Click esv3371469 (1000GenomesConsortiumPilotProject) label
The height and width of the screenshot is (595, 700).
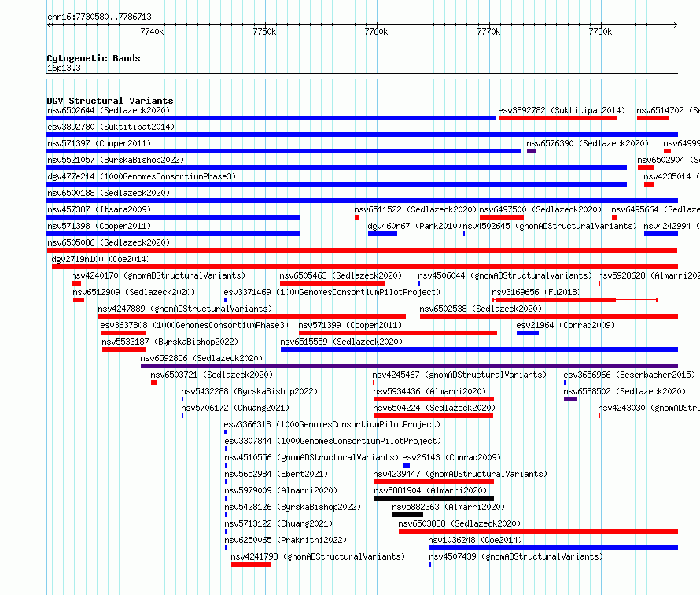tap(332, 292)
